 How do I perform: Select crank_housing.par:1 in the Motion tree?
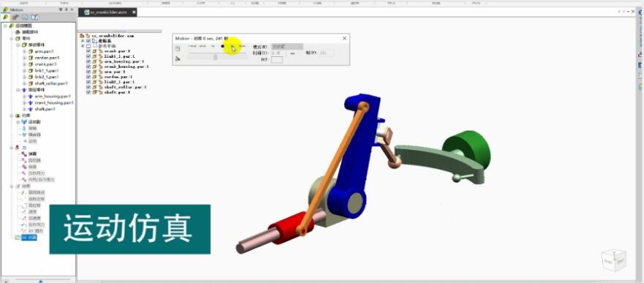click(54, 102)
